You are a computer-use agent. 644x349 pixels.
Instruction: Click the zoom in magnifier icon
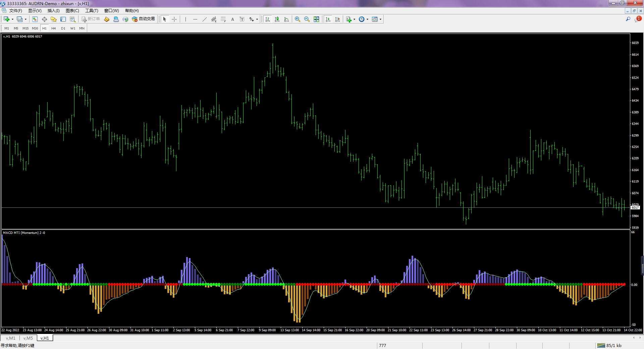(x=298, y=19)
